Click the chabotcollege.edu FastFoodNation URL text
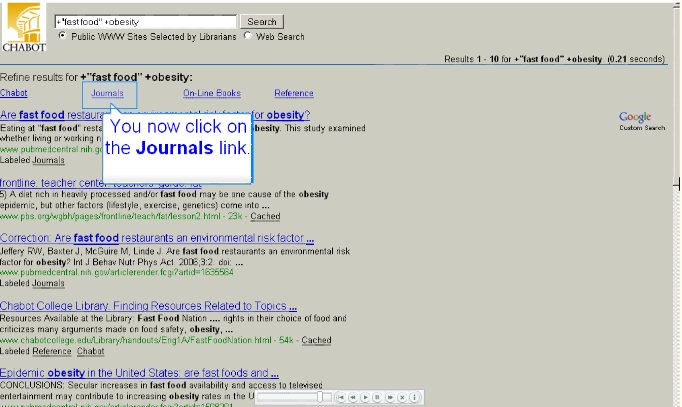Screen dimensions: 682x407 pos(136,340)
